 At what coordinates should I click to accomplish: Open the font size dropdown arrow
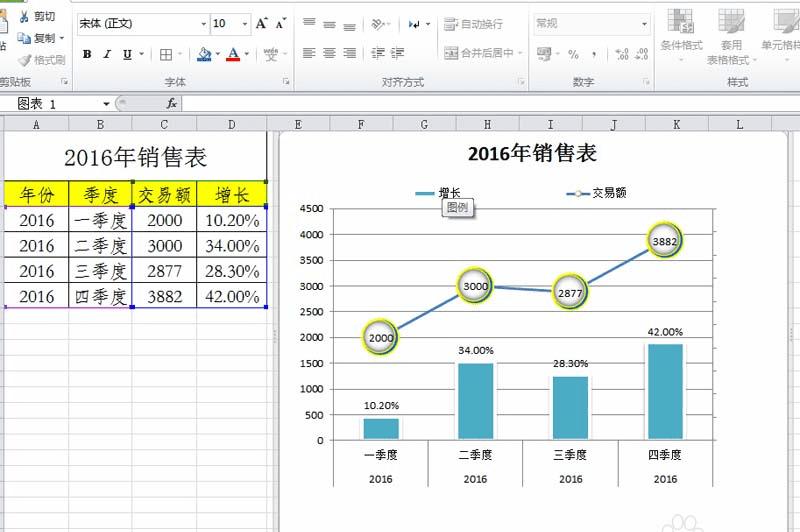(245, 23)
